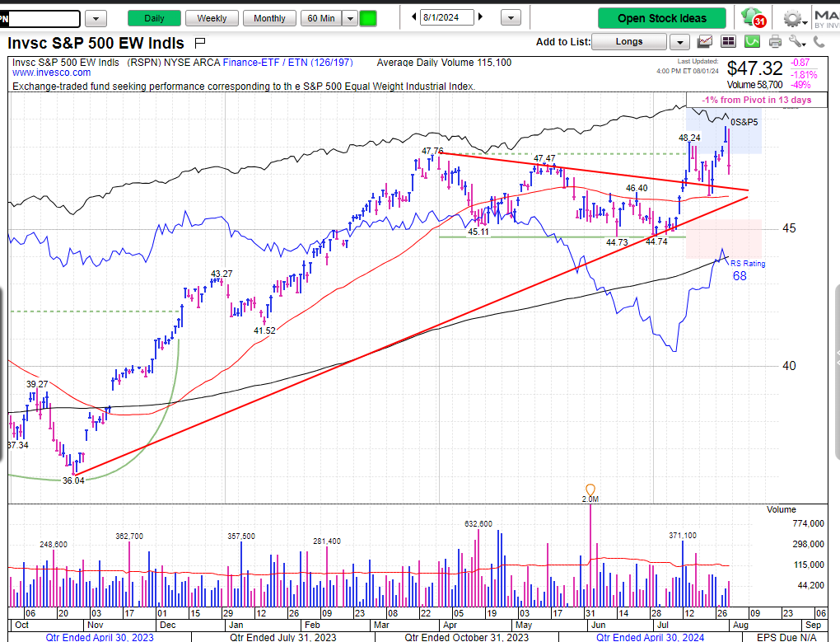
Task: Switch to the multi-panel grid view icon
Action: [728, 41]
